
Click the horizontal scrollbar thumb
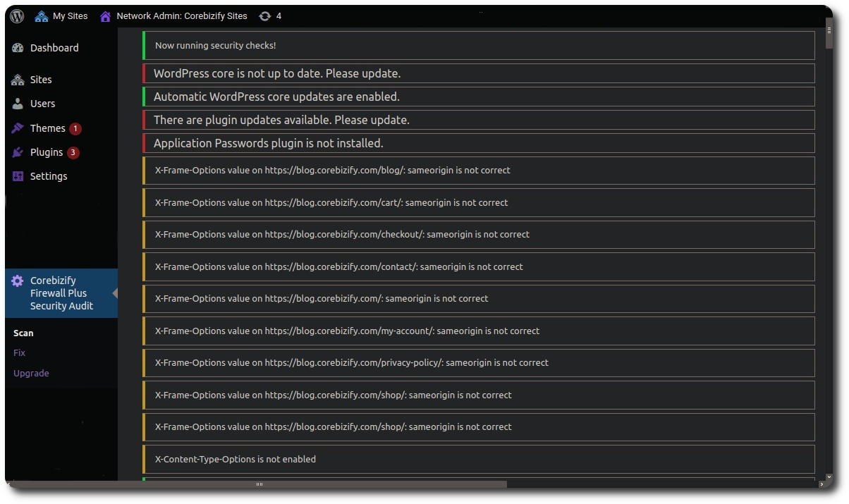[259, 484]
